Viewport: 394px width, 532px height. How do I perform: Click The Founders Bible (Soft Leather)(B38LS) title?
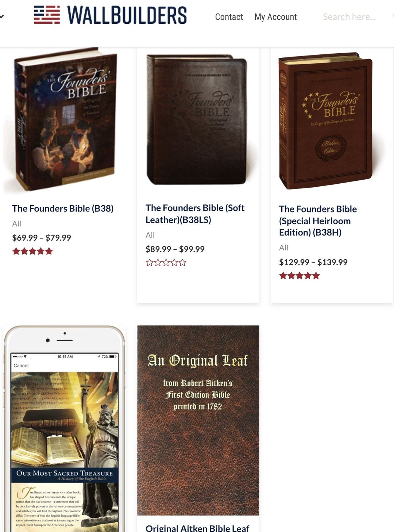[195, 214]
